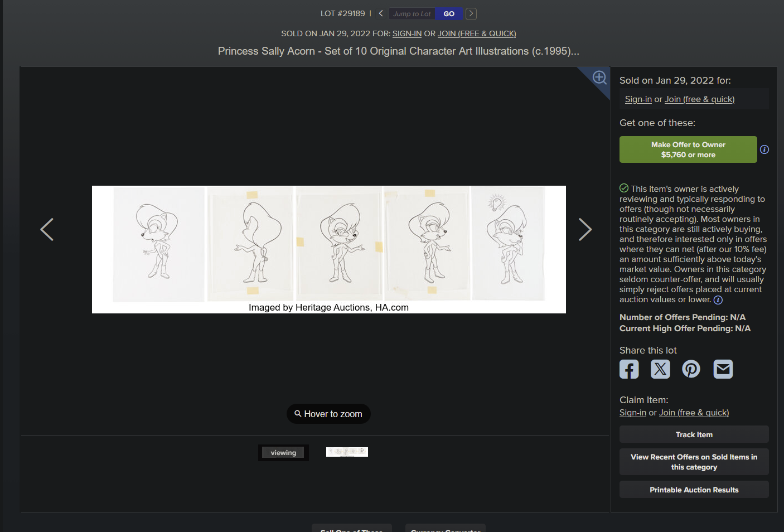Click the GO button
Screen dimensions: 784x532
point(449,13)
